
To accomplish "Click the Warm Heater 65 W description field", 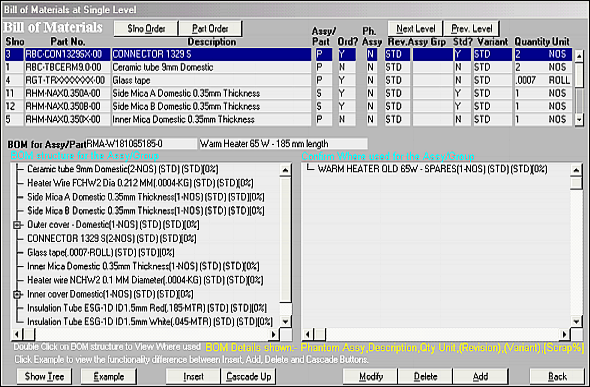I will click(x=283, y=144).
